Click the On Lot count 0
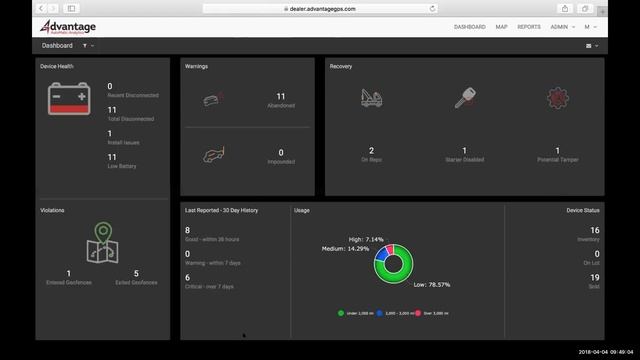640x360 pixels. pos(597,254)
